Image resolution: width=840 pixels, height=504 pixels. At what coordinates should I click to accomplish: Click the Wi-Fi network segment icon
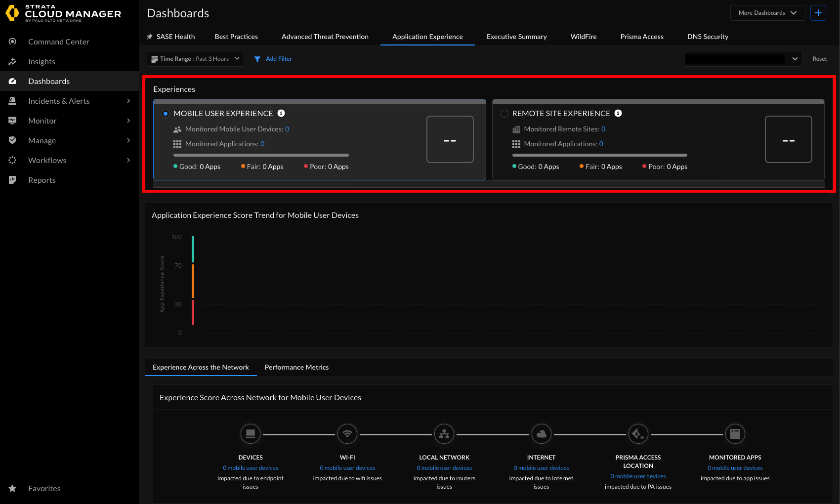click(x=347, y=434)
